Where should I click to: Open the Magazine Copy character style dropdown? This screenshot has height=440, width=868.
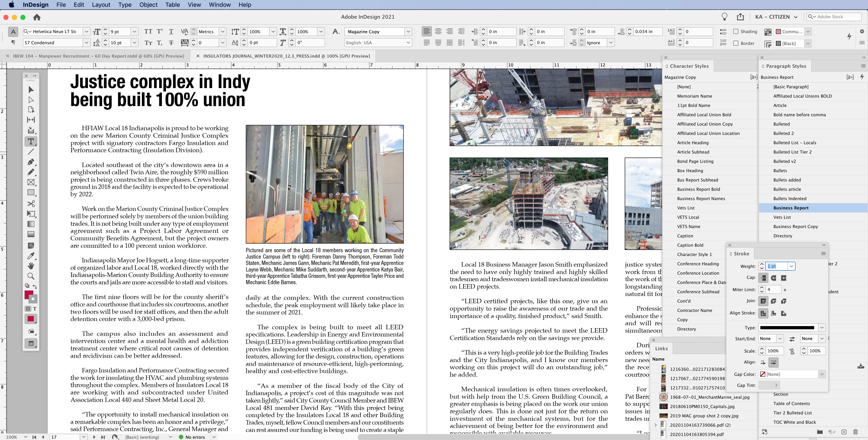(x=408, y=32)
